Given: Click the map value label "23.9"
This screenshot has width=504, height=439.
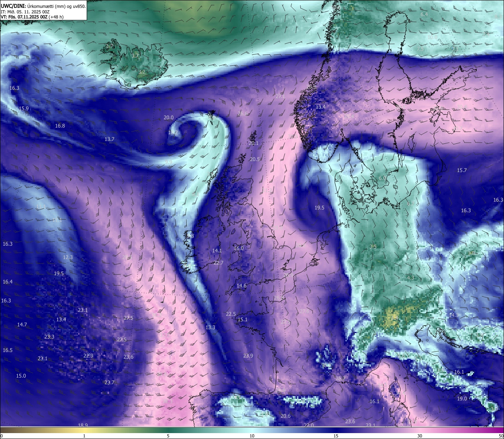Looking at the screenshot, I should coord(248,356).
